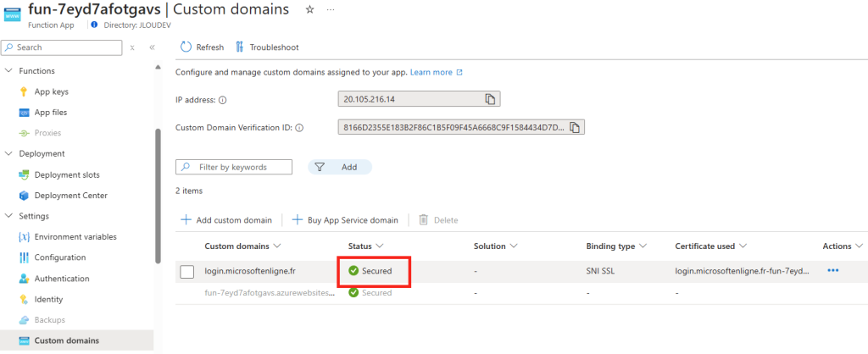Click the Troubleshoot icon
Screen dimensions: 868x354
click(240, 47)
